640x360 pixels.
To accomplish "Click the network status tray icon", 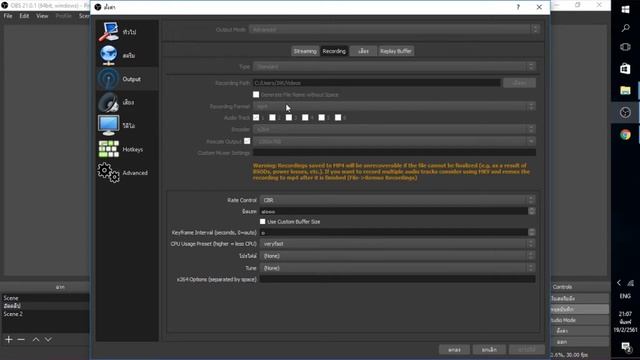I will pos(631,282).
